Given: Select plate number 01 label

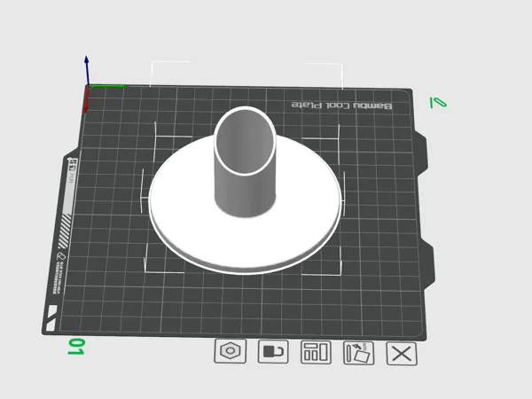Looking at the screenshot, I should tap(75, 347).
